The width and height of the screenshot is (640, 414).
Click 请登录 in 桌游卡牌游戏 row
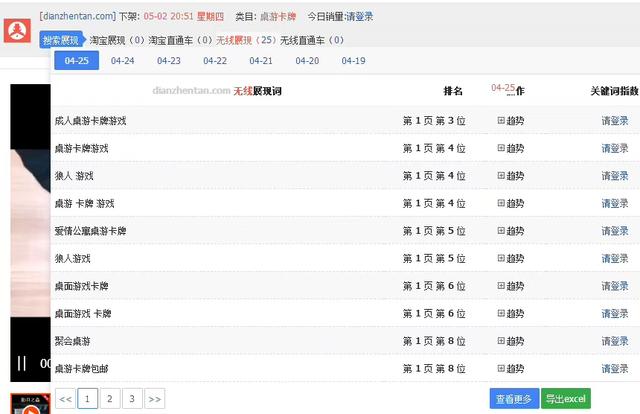[x=615, y=148]
